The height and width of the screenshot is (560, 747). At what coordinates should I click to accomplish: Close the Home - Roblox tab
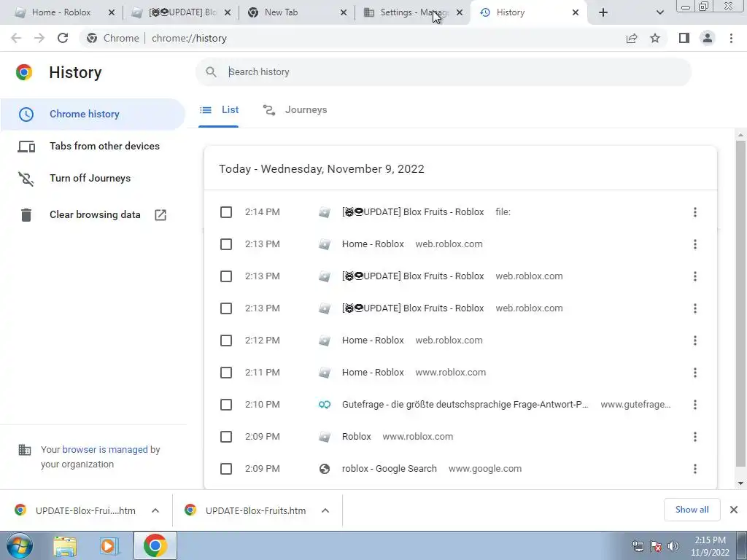pyautogui.click(x=112, y=12)
